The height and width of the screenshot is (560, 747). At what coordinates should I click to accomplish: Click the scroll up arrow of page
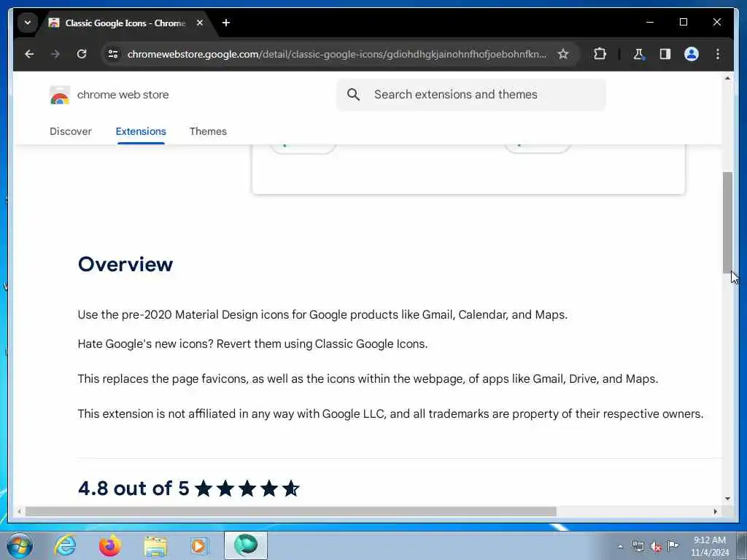point(727,78)
